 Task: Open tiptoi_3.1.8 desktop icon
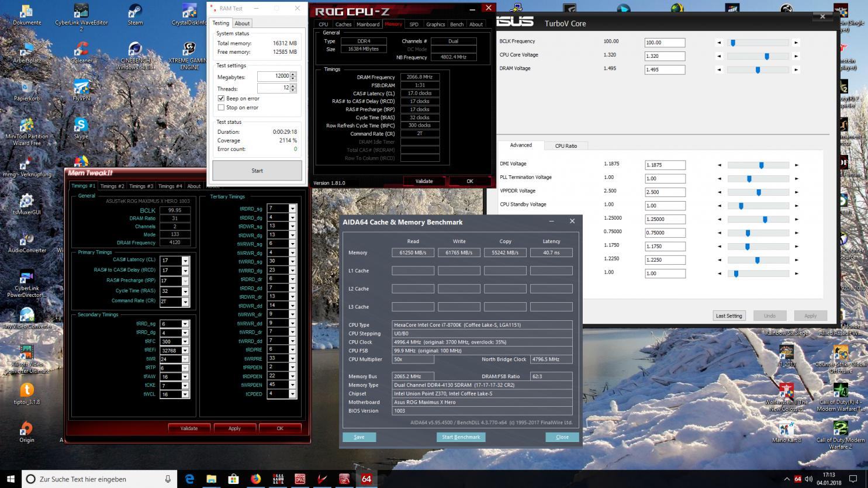(27, 394)
